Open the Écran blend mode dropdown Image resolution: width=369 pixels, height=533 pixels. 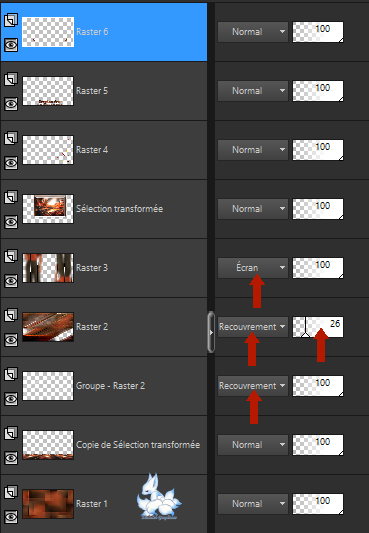click(252, 268)
